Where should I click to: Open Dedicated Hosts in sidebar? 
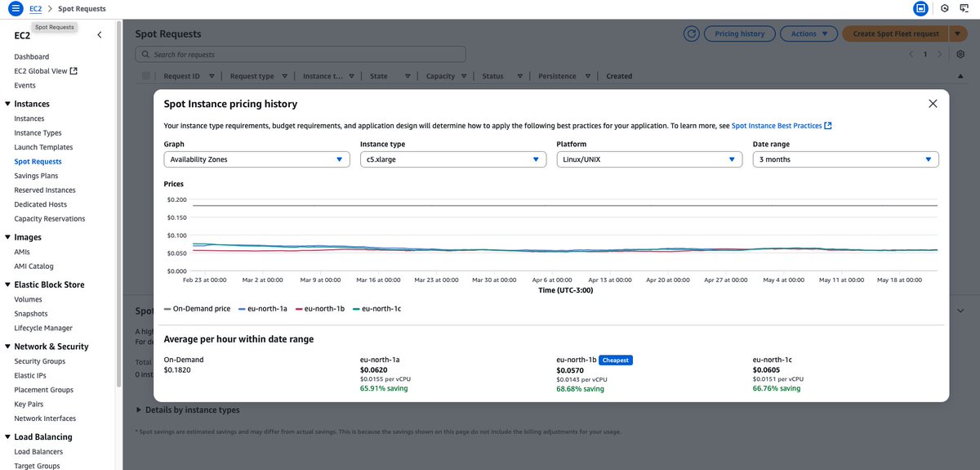pyautogui.click(x=41, y=204)
